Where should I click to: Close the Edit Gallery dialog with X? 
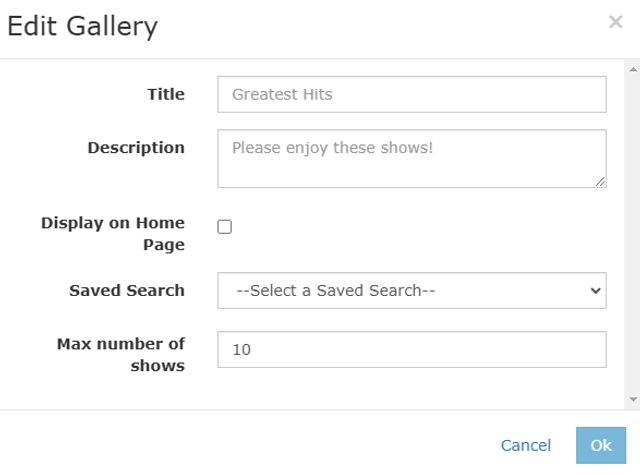click(616, 22)
